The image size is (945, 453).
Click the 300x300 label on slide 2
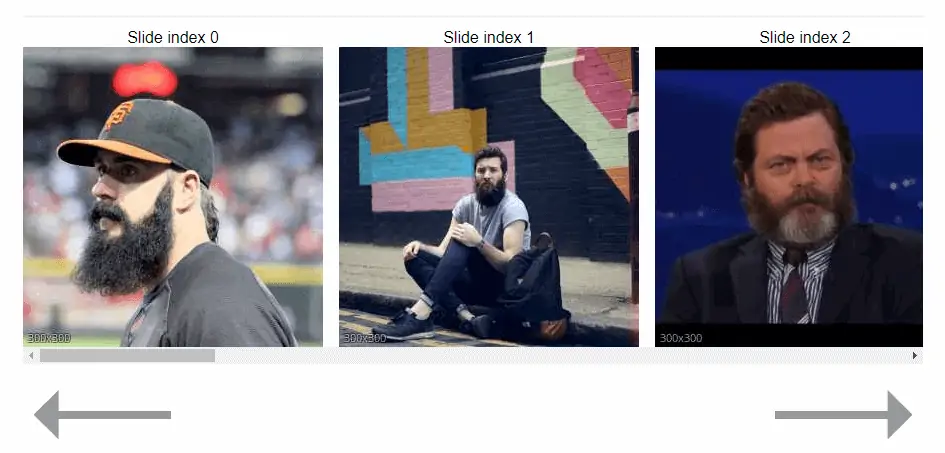coord(681,338)
